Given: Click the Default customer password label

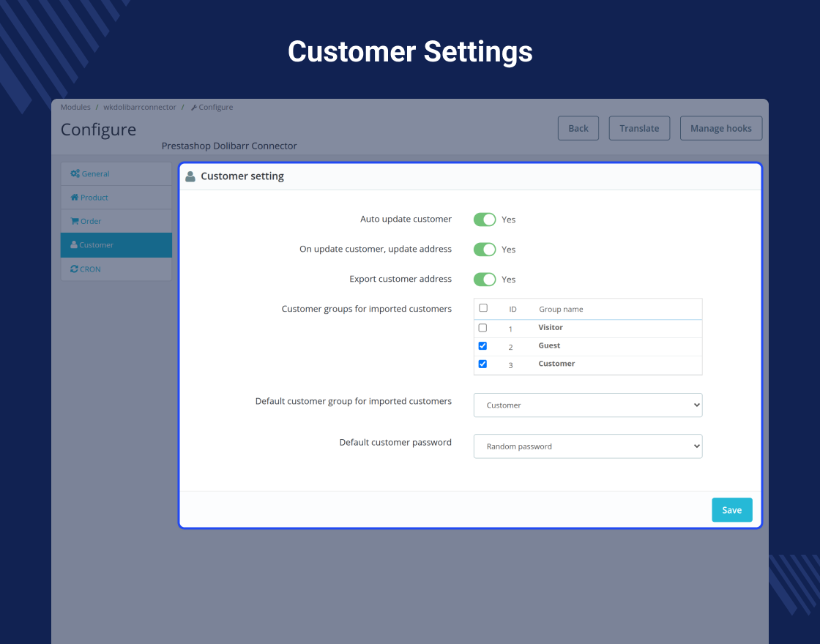Looking at the screenshot, I should pyautogui.click(x=395, y=442).
